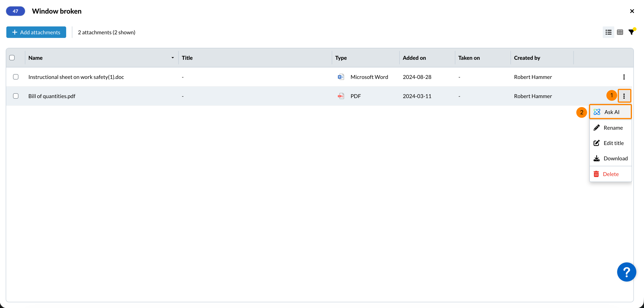Click the Microsoft Word file type icon
The image size is (644, 308).
pyautogui.click(x=341, y=77)
